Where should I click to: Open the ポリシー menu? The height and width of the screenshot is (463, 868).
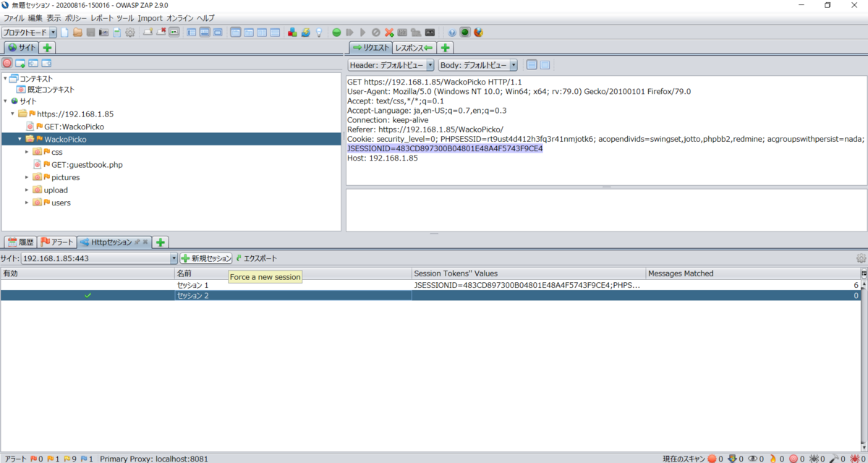point(76,18)
